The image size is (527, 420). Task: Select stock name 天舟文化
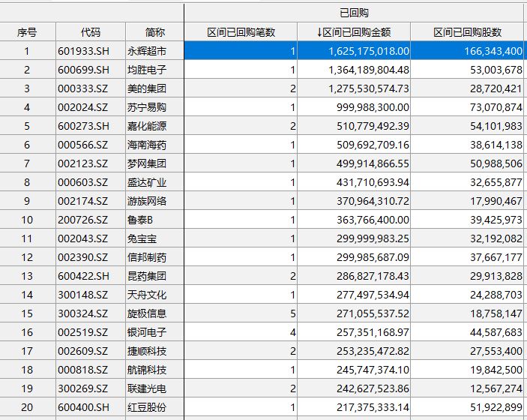pyautogui.click(x=147, y=295)
